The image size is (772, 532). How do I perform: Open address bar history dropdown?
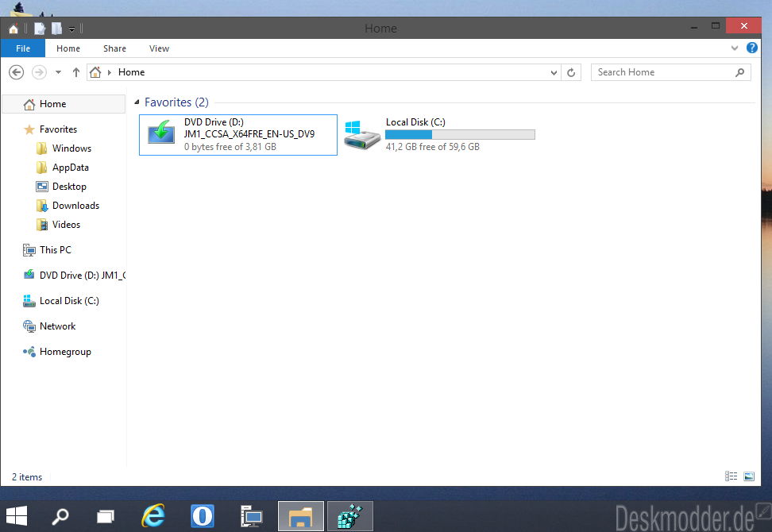pos(554,72)
